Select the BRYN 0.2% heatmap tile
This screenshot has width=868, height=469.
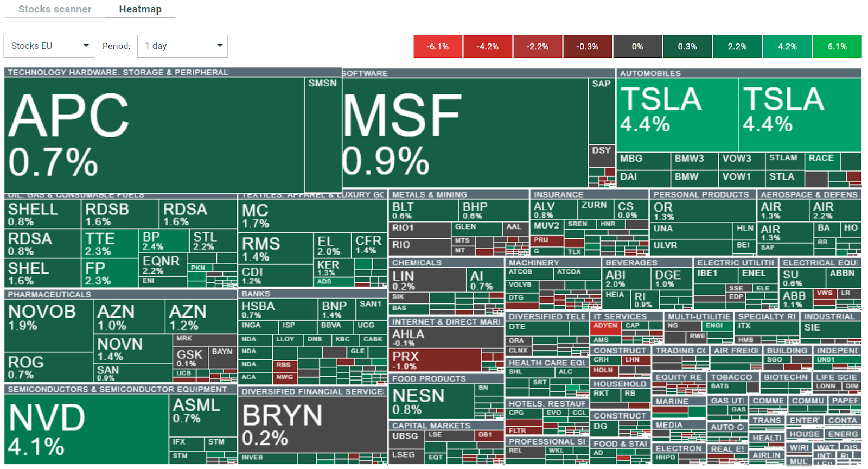(312, 424)
